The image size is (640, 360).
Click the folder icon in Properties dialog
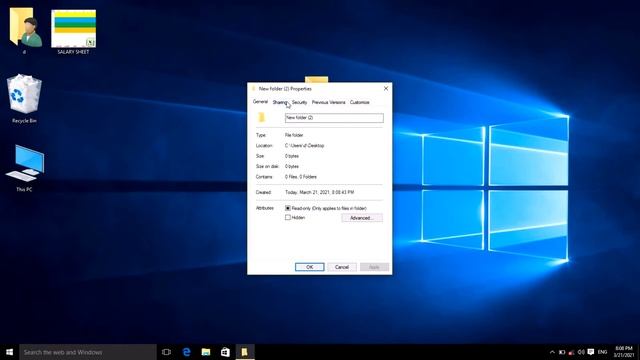coord(262,118)
